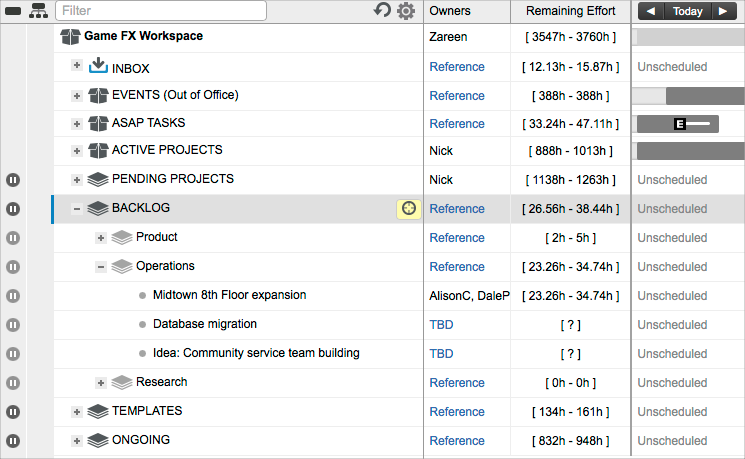
Task: Click the INBOX download tray icon
Action: pos(98,66)
